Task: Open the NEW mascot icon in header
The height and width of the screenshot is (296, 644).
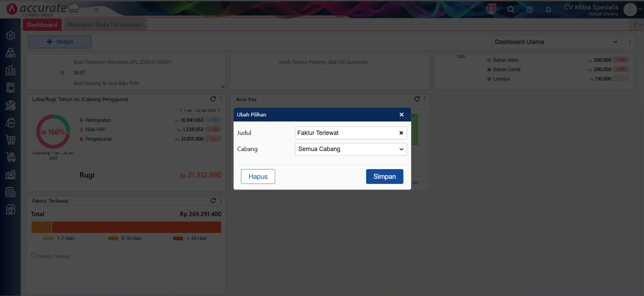Action: click(491, 9)
